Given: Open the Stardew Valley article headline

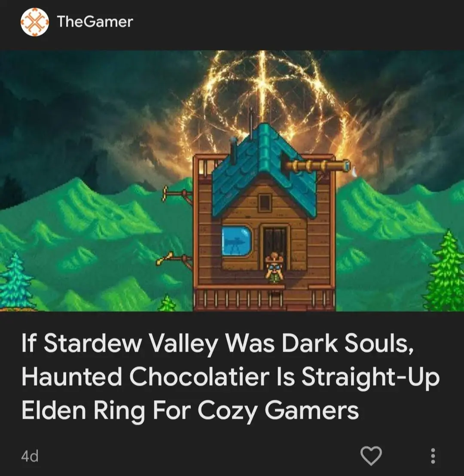Looking at the screenshot, I should click(230, 377).
